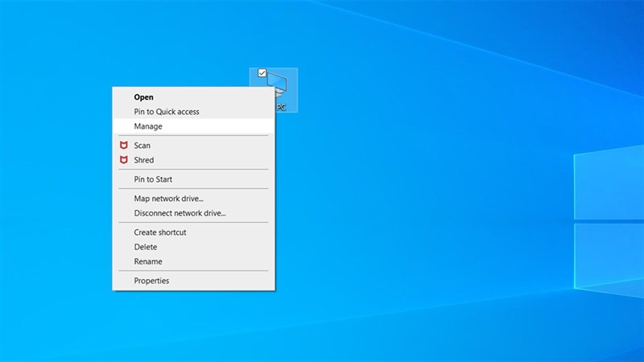Select Create shortcut
The height and width of the screenshot is (362, 644).
[x=193, y=232]
